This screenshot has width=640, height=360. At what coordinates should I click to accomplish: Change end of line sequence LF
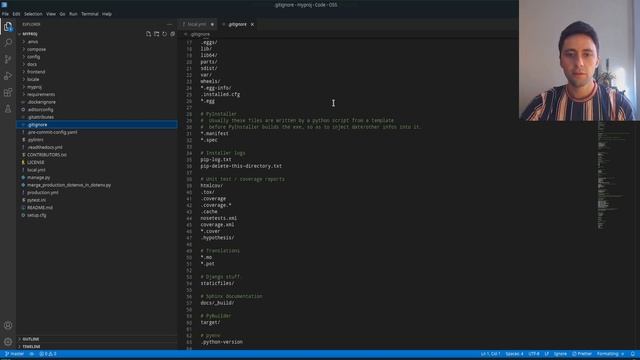(547, 354)
